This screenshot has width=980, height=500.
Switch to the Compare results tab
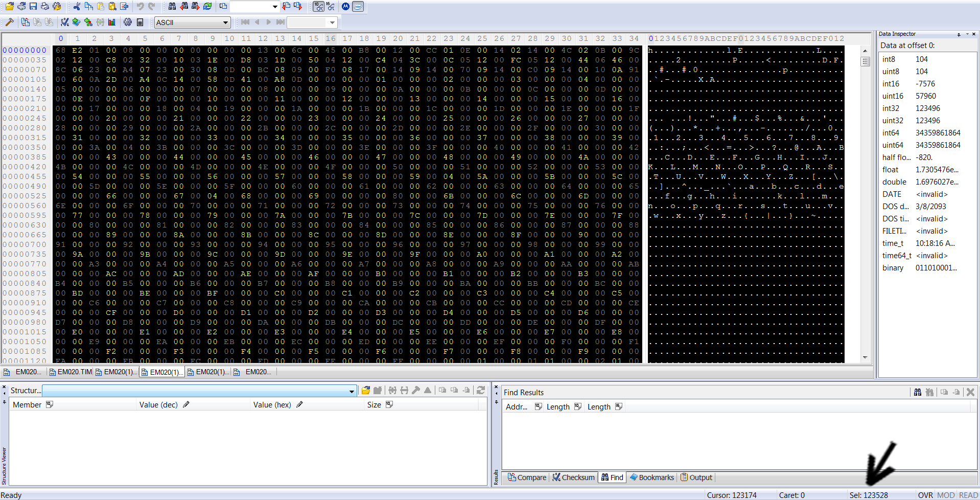point(527,478)
